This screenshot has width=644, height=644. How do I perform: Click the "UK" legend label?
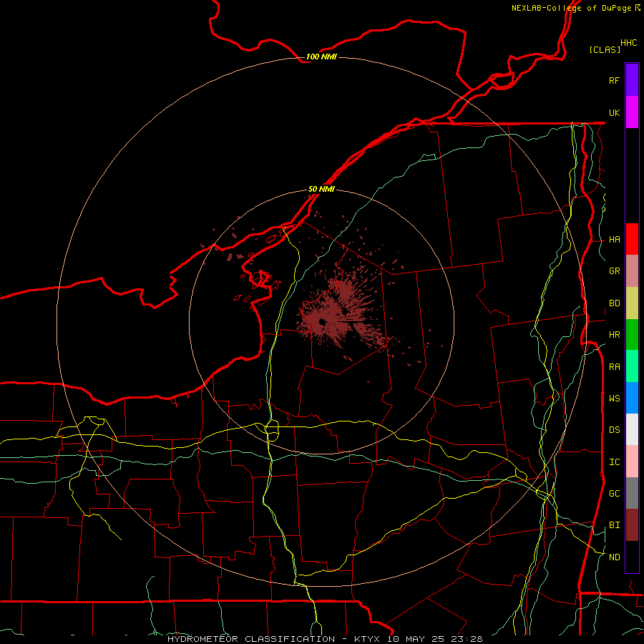pos(615,112)
